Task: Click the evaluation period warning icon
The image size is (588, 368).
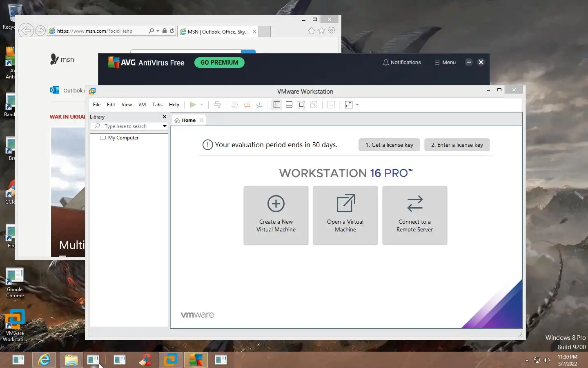Action: pos(208,145)
